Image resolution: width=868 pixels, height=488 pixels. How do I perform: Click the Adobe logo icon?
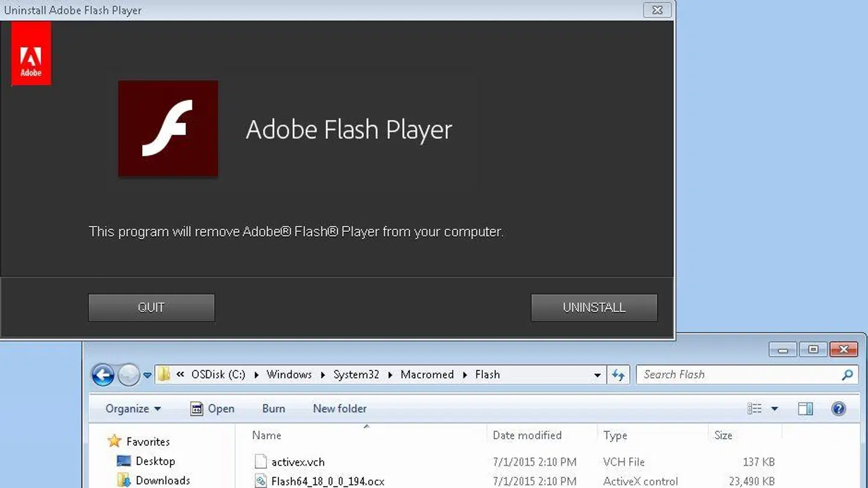click(x=31, y=53)
